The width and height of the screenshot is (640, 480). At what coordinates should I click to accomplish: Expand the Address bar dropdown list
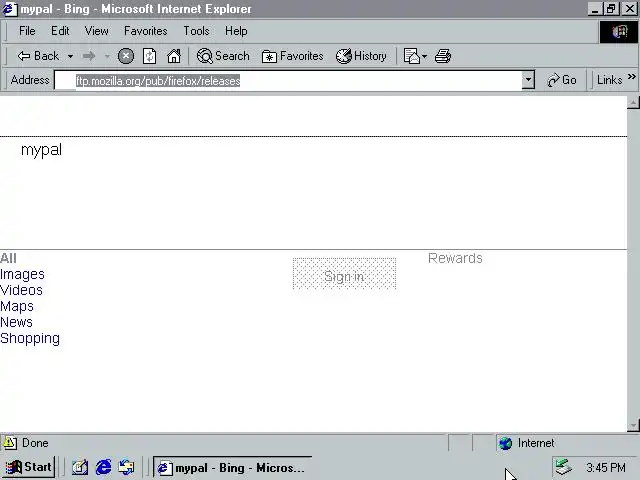[x=528, y=80]
